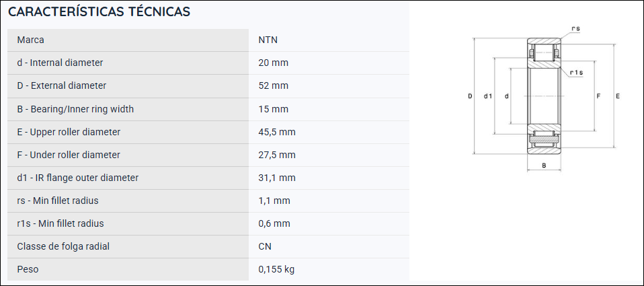Click the NTN brand value
Screen dimensions: 644x286
tap(268, 40)
